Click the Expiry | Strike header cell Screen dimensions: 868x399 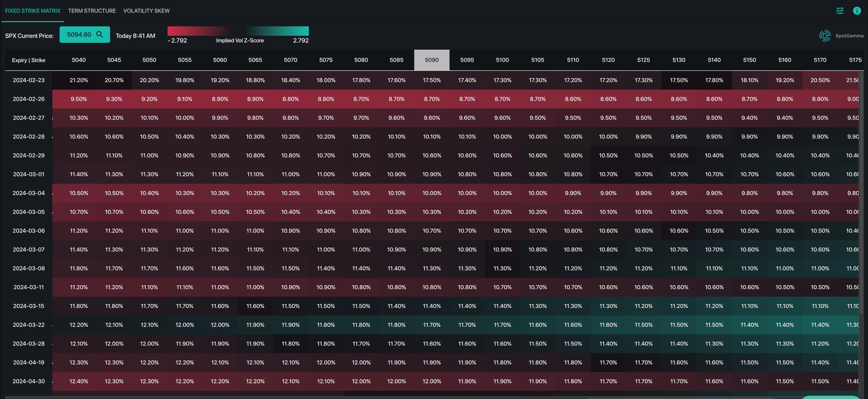(29, 60)
